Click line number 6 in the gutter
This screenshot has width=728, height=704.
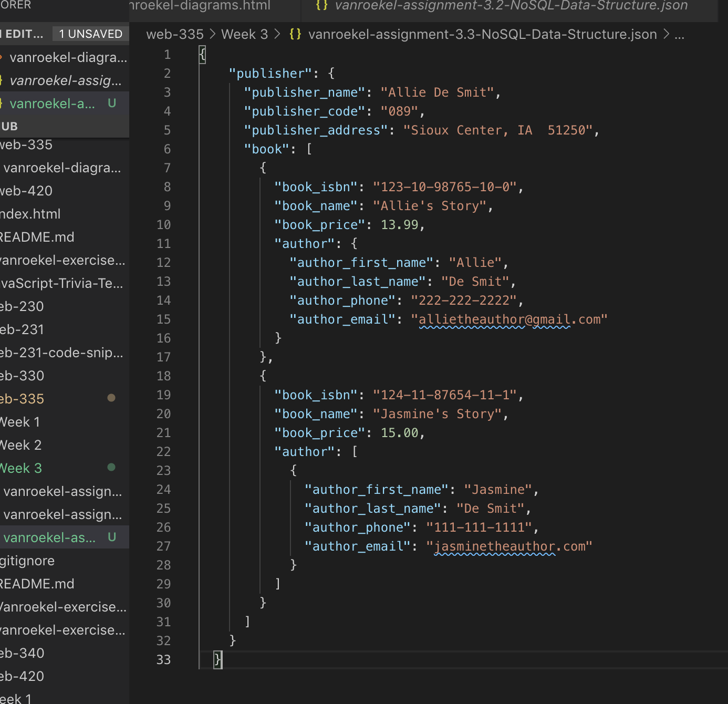point(167,149)
